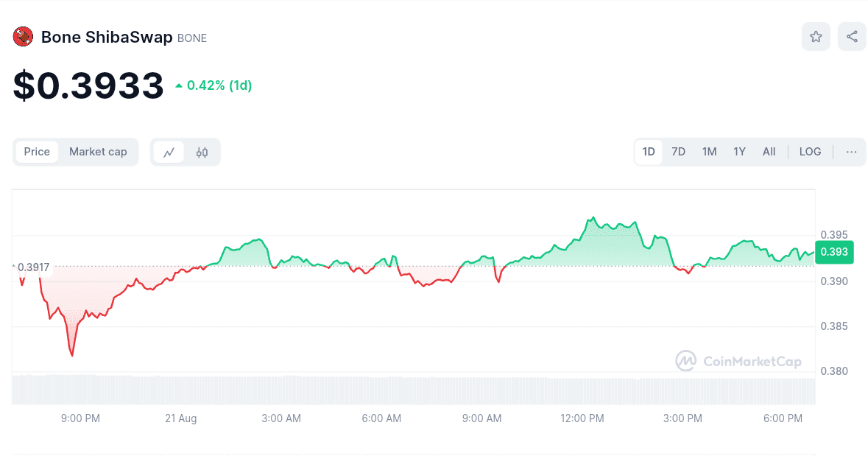Click the CoinMarketCap watermark logo
Image resolution: width=868 pixels, height=456 pixels.
738,361
